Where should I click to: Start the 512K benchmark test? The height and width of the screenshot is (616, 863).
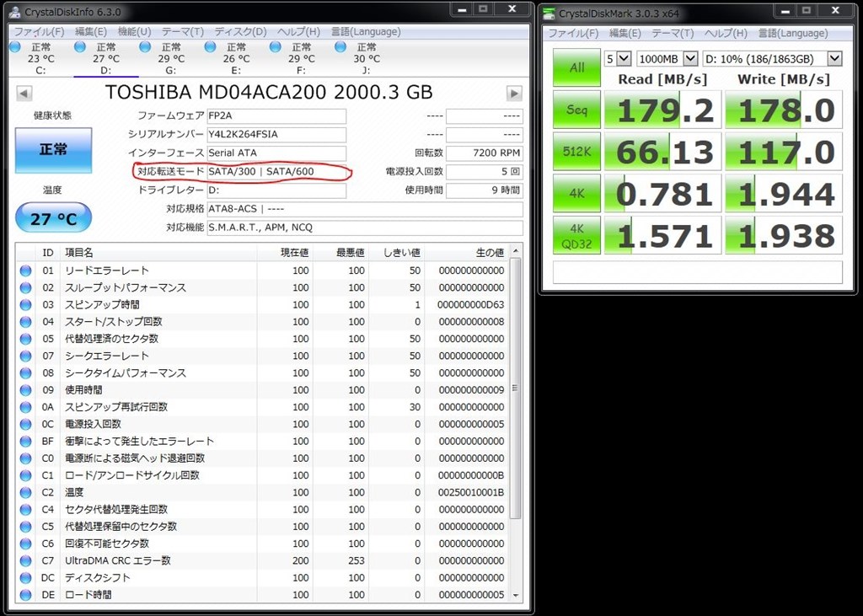click(576, 151)
